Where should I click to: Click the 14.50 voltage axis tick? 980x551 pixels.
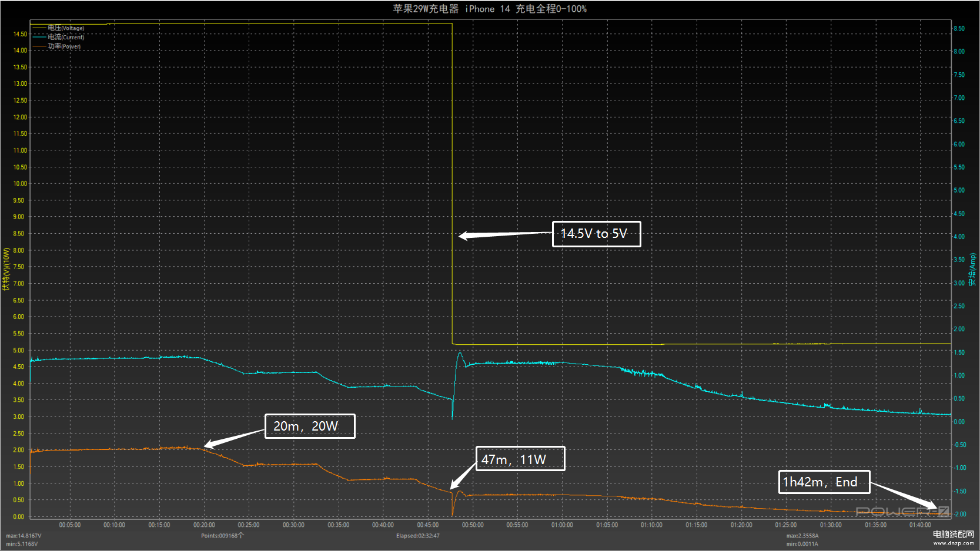(x=21, y=34)
